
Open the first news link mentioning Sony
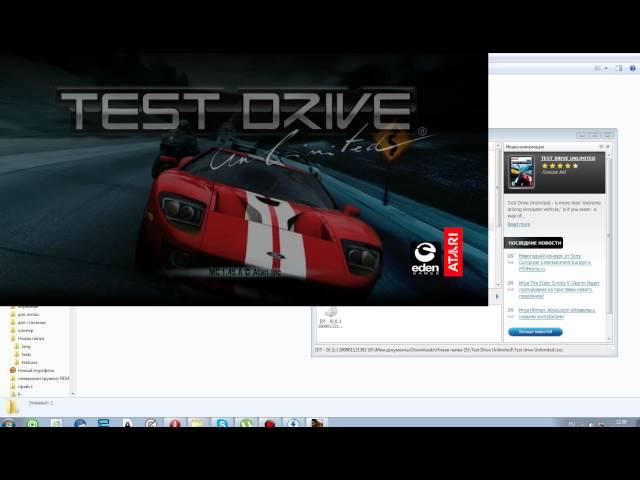(554, 262)
